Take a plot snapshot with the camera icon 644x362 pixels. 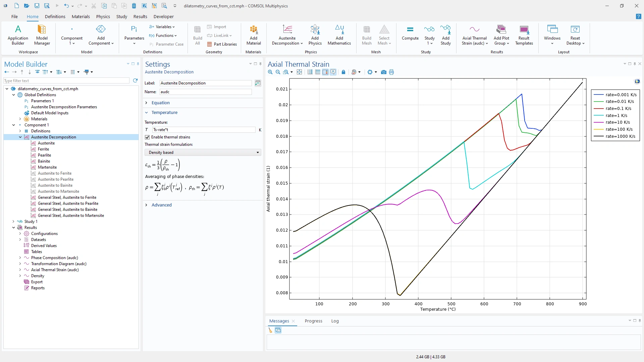[x=383, y=72]
